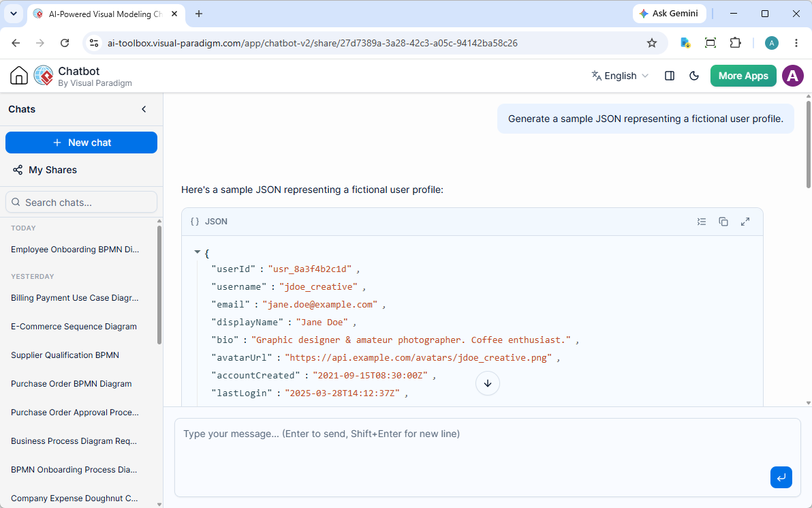Select the AI-Powered Visual Modeling tab
The width and height of the screenshot is (812, 508).
106,14
